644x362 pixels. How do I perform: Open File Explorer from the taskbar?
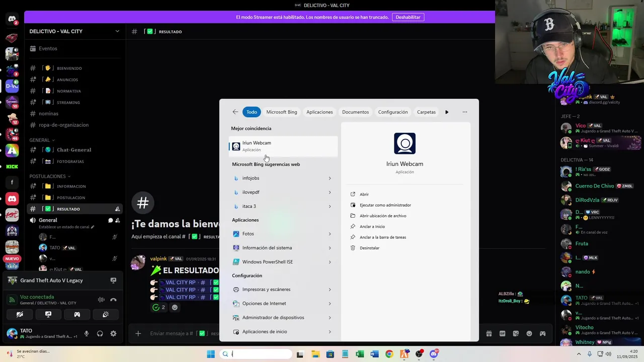315,354
